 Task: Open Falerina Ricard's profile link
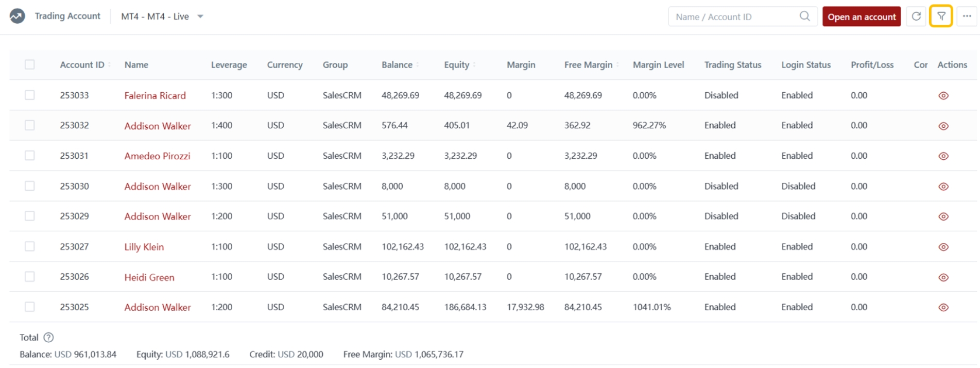point(155,96)
